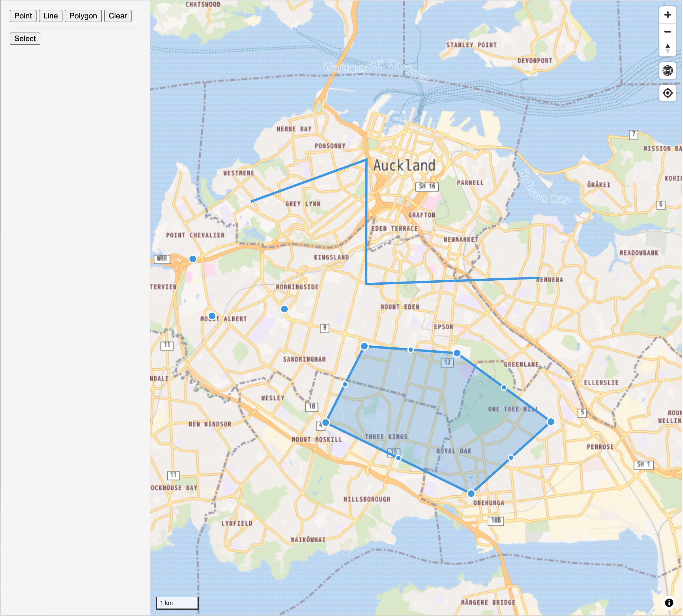Activate the Line drawing tool
The height and width of the screenshot is (616, 683).
[50, 16]
